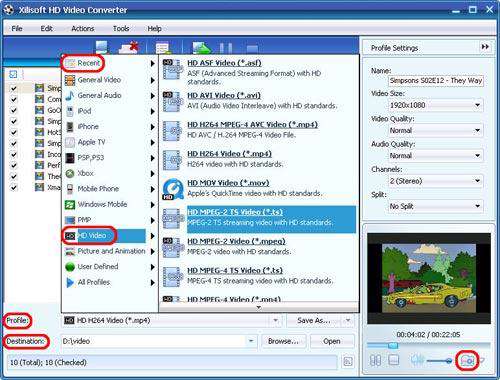The image size is (500, 380).
Task: Open the Video Size 1920x1080 dropdown
Action: (x=478, y=105)
